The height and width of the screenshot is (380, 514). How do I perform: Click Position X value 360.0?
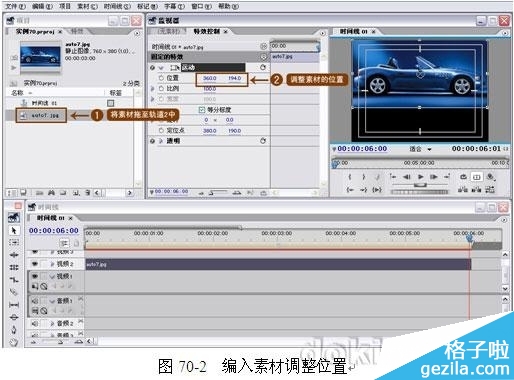coord(210,78)
